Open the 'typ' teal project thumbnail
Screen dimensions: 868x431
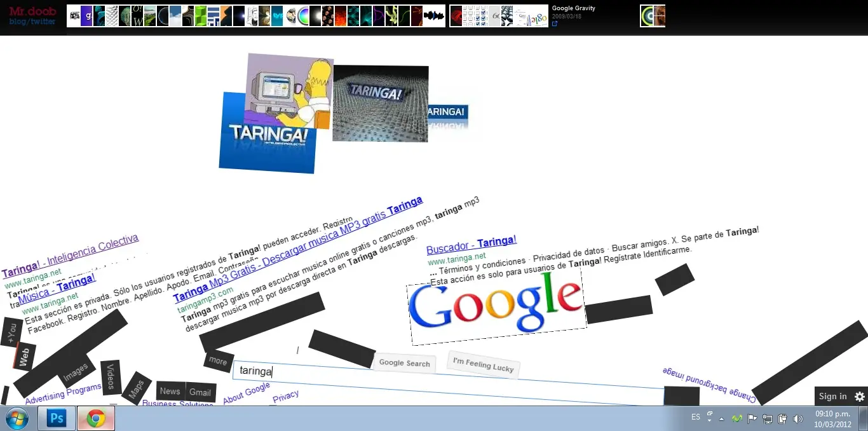point(276,16)
